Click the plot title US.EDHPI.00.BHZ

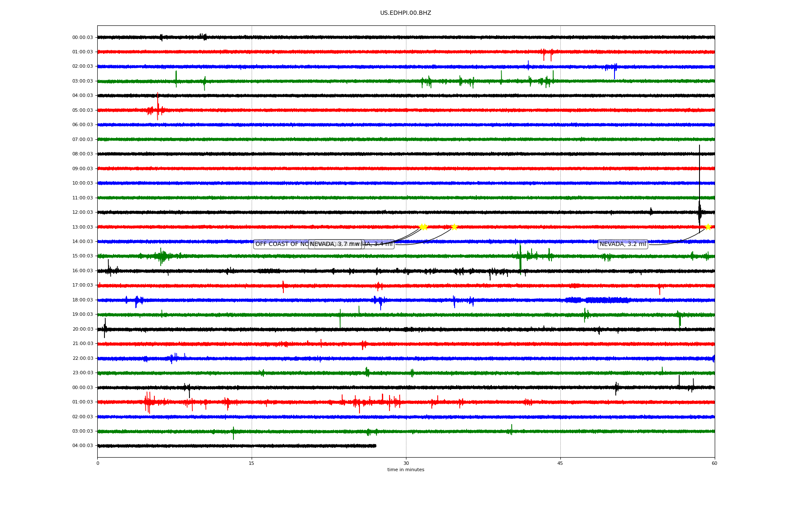(406, 13)
